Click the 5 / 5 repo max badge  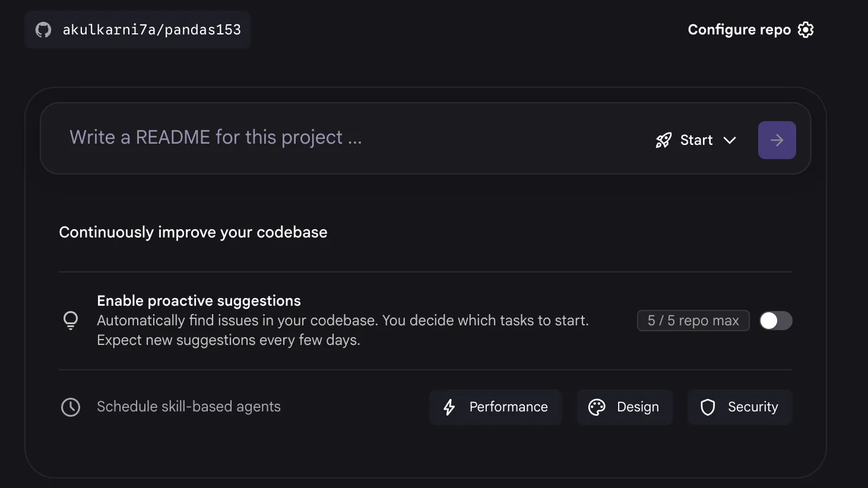click(693, 321)
